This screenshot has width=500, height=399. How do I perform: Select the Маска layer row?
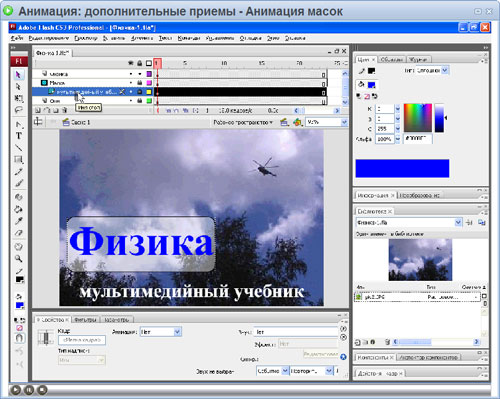point(93,83)
